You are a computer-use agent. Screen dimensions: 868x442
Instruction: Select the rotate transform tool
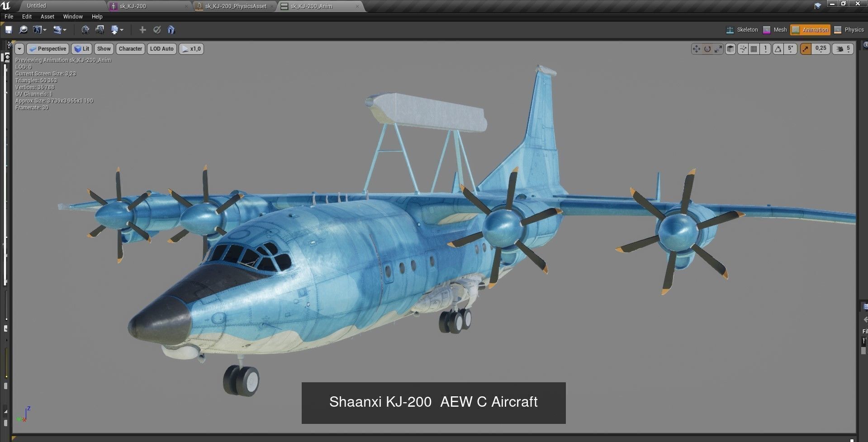coord(707,49)
